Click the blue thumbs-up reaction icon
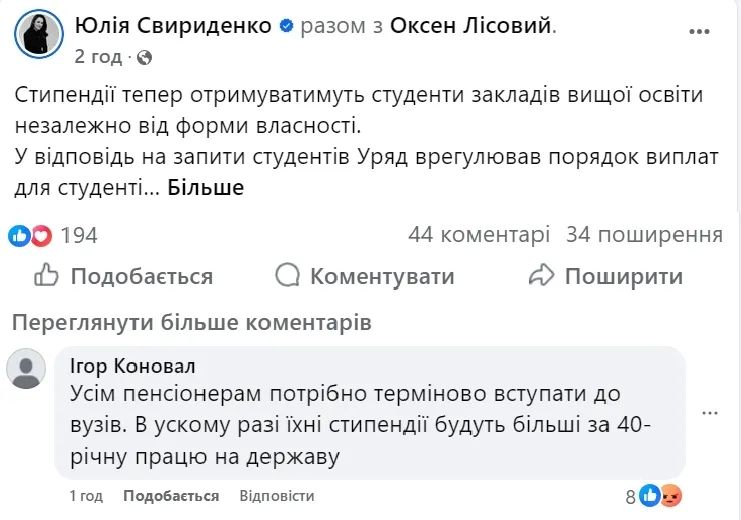The height and width of the screenshot is (520, 741). point(19,236)
